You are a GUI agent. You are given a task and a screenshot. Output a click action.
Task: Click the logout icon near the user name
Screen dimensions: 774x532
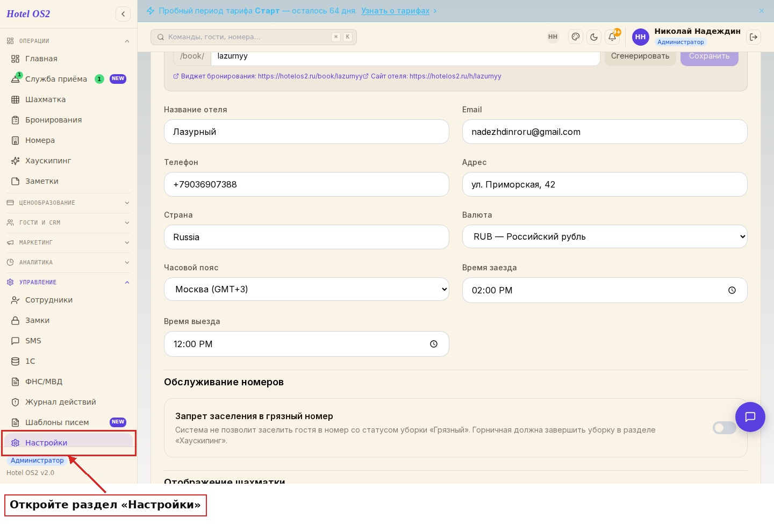tap(754, 37)
